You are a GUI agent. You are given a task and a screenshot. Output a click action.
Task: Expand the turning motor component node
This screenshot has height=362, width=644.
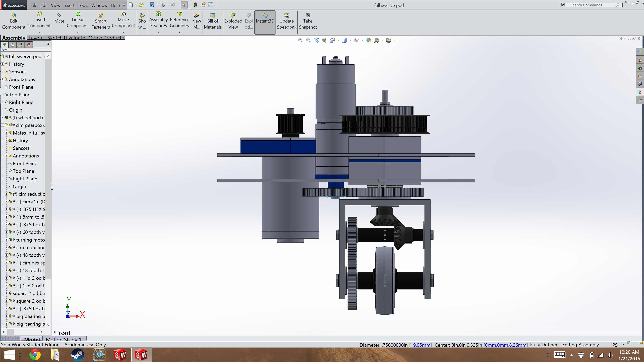pos(6,240)
